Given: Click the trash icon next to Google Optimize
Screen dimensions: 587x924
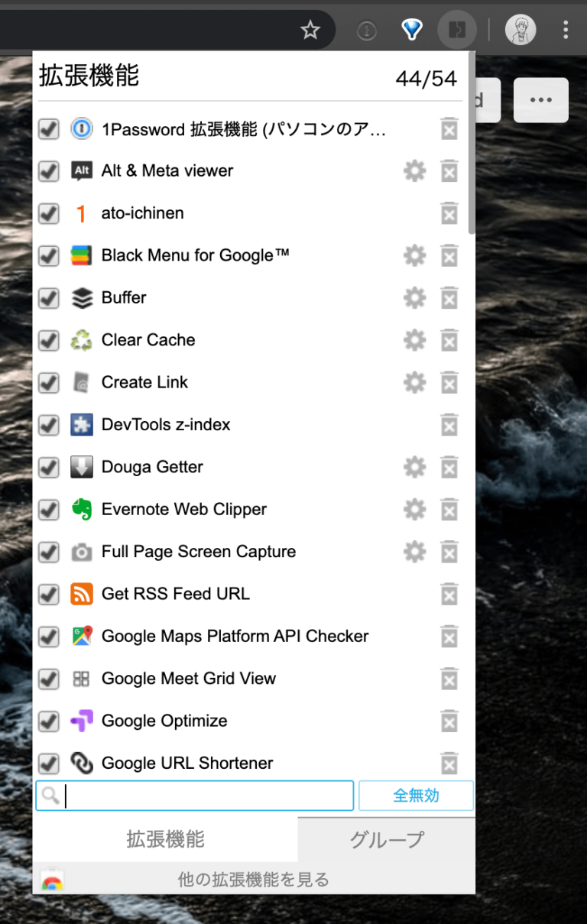Looking at the screenshot, I should point(449,721).
